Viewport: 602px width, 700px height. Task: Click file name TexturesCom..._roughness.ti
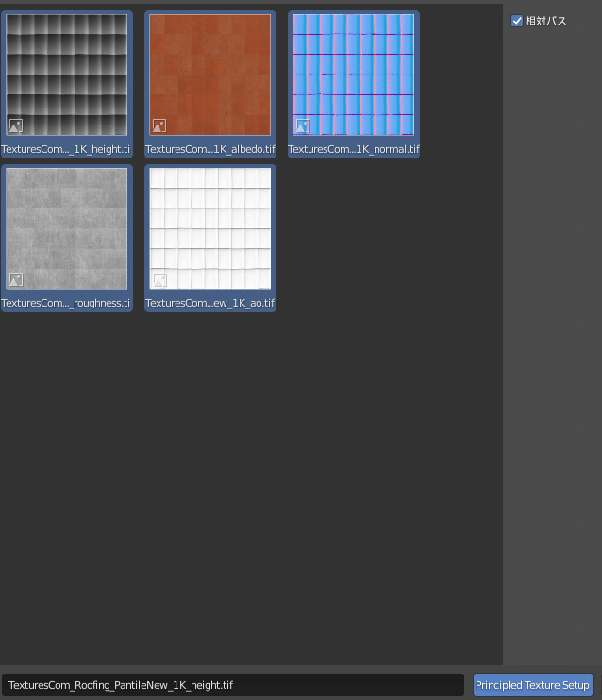66,303
